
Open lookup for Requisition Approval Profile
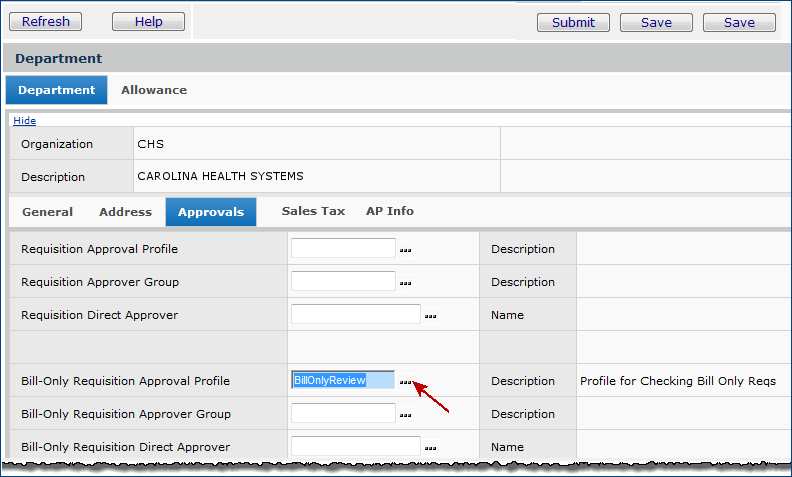point(406,250)
